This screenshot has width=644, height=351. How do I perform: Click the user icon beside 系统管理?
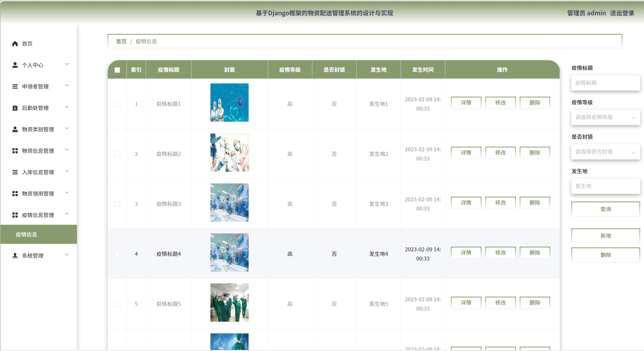15,255
